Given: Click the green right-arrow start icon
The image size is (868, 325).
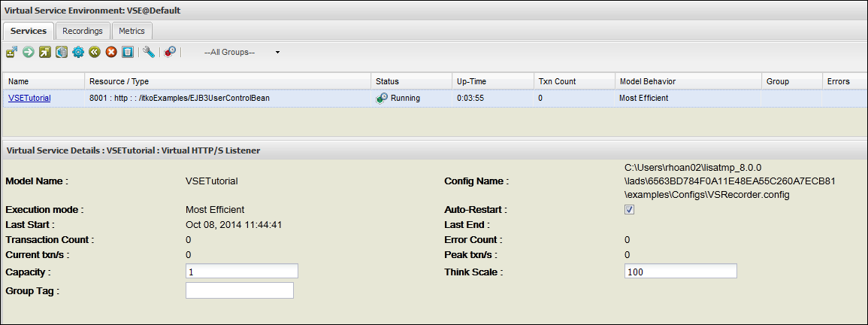Looking at the screenshot, I should [x=29, y=52].
